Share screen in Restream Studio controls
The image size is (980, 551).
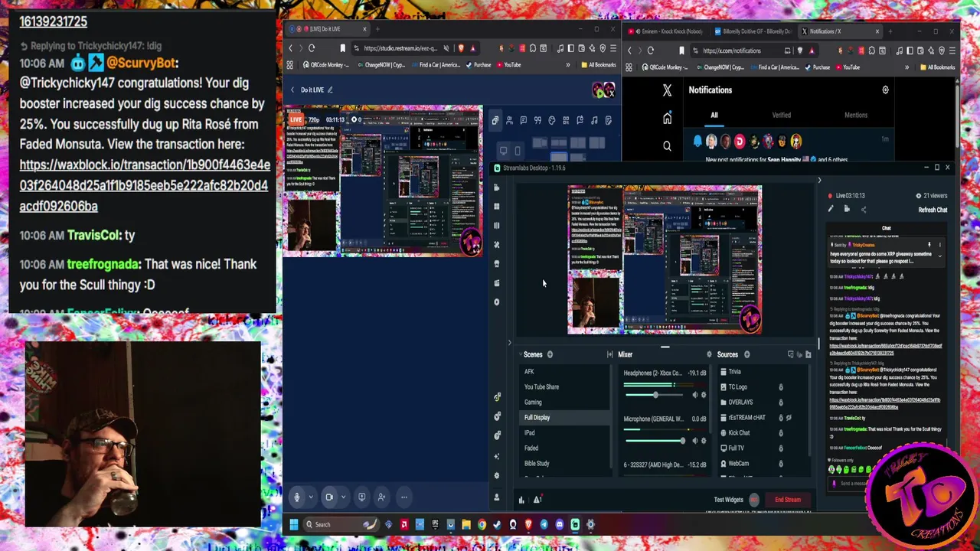coord(361,497)
